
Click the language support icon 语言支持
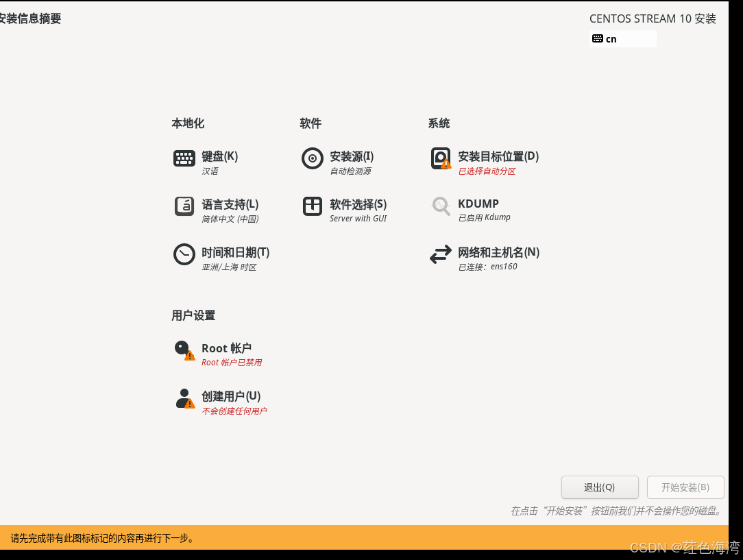(184, 206)
